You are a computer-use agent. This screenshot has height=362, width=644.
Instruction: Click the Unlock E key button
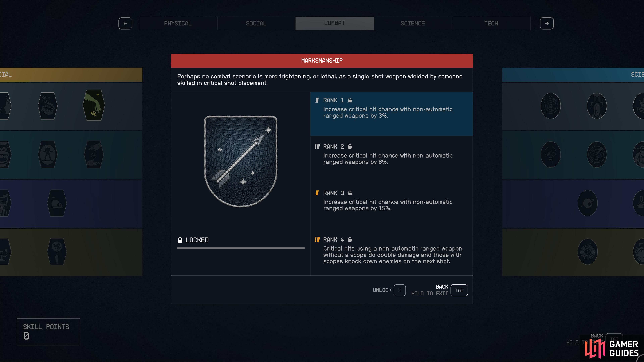399,290
